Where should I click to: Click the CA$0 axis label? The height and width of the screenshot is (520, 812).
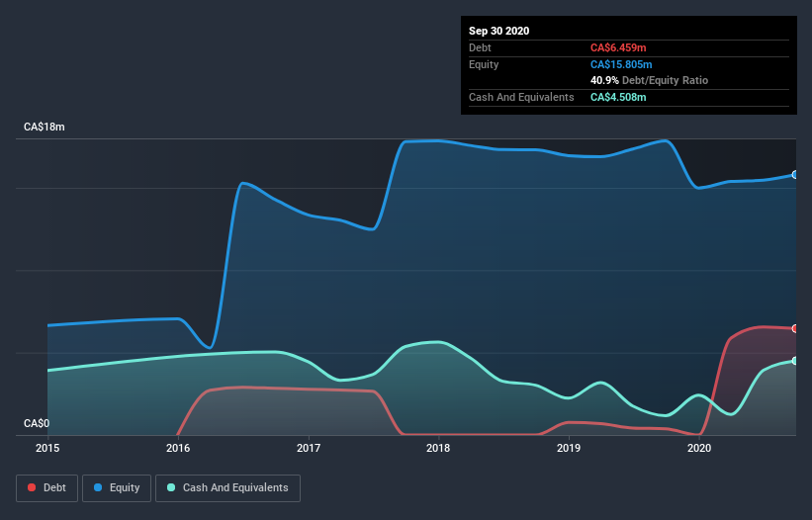coord(37,423)
